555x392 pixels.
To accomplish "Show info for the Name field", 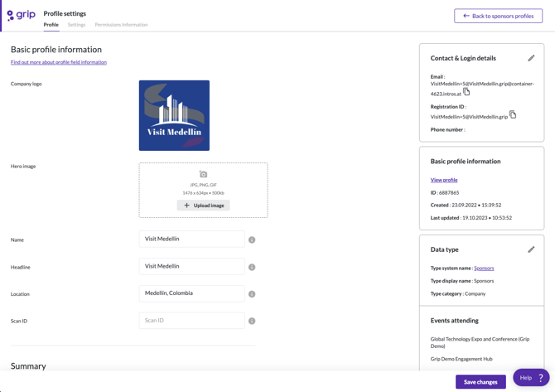I will click(x=252, y=240).
